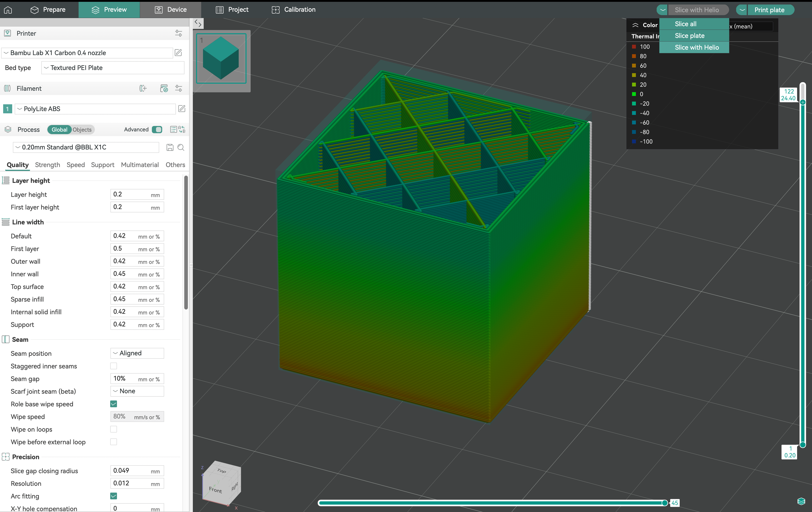Click the blue -100 legend color swatch

(x=634, y=142)
